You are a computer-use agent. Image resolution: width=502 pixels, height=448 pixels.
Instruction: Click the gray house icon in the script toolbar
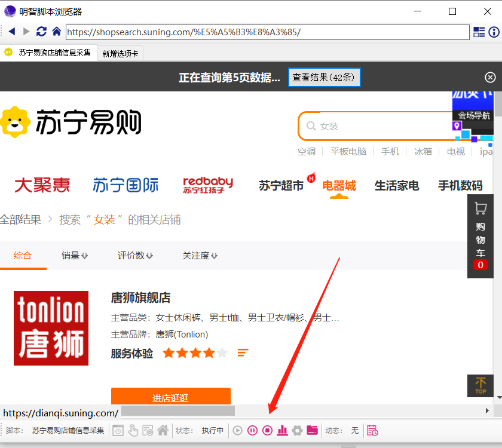pyautogui.click(x=163, y=431)
